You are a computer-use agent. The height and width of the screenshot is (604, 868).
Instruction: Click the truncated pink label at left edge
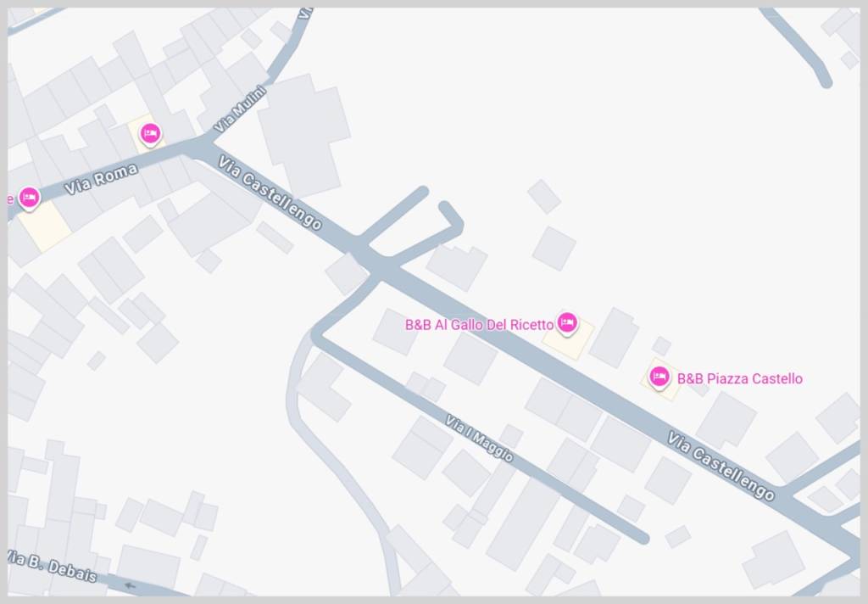(10, 199)
